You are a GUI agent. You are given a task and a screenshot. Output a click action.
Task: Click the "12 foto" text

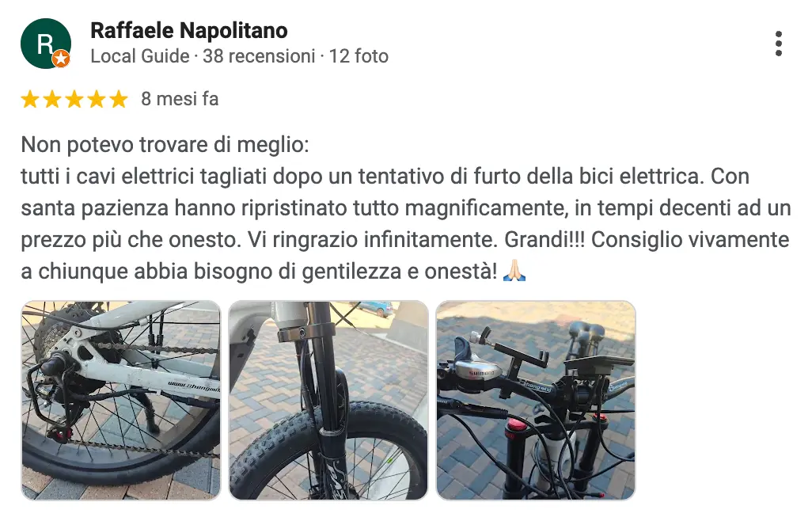click(x=359, y=56)
